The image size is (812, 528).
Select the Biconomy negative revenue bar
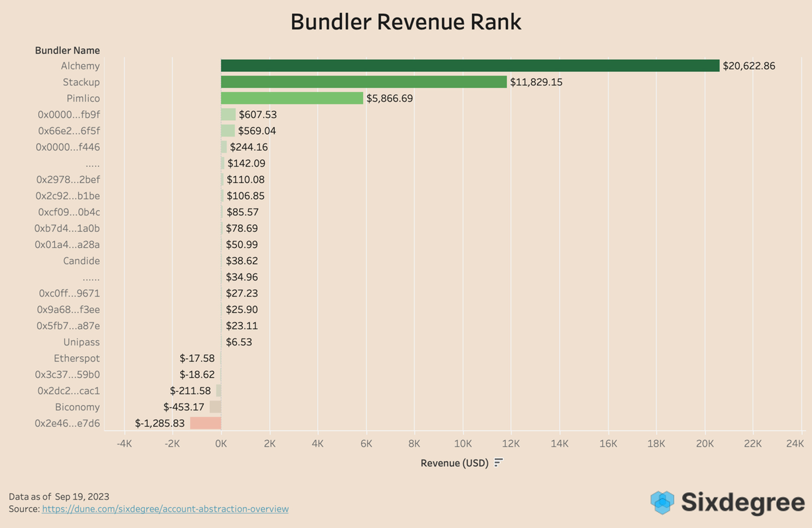click(x=215, y=407)
